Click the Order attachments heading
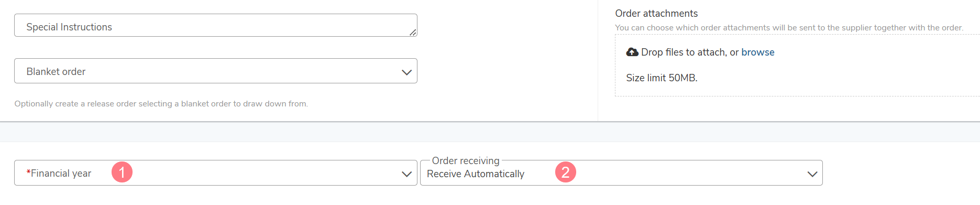The height and width of the screenshot is (205, 980). (x=656, y=13)
